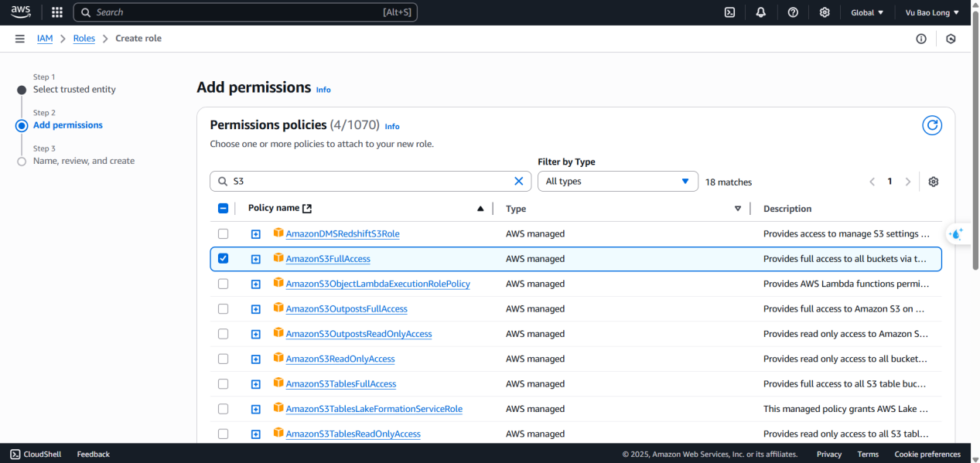980x463 pixels.
Task: Open the info panel circle icon
Action: pyautogui.click(x=921, y=39)
